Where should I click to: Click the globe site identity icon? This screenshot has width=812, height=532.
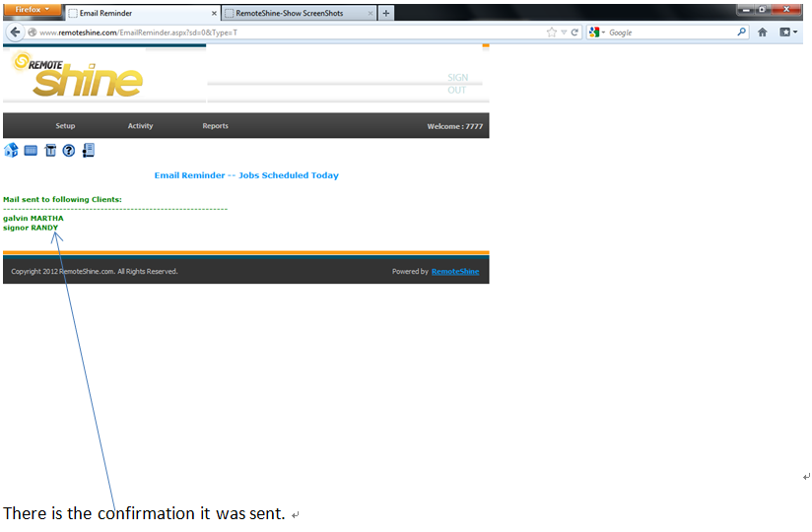click(x=33, y=33)
